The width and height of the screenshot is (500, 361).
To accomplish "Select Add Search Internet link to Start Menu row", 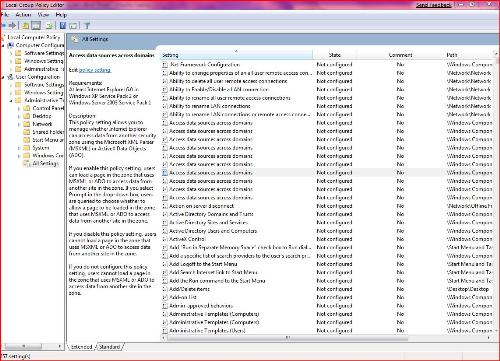I will pyautogui.click(x=327, y=272).
